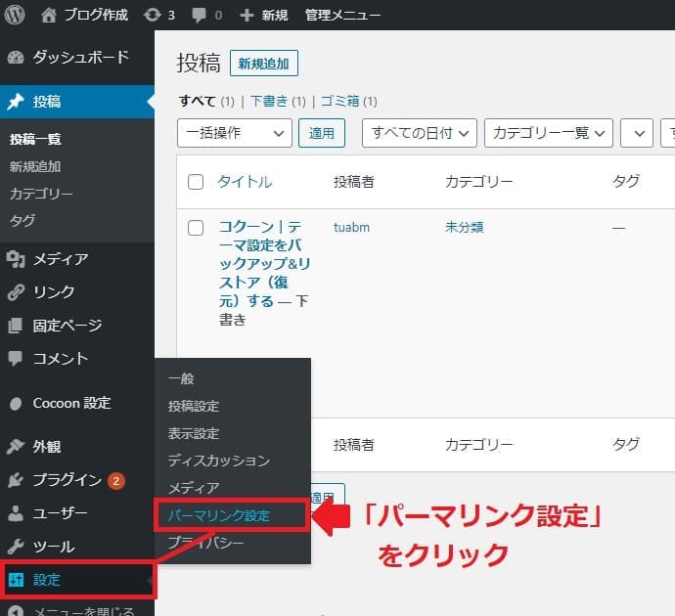Viewport: 675px width, 616px height.
Task: Click the ダッシュボード gauge icon
Action: [16, 58]
